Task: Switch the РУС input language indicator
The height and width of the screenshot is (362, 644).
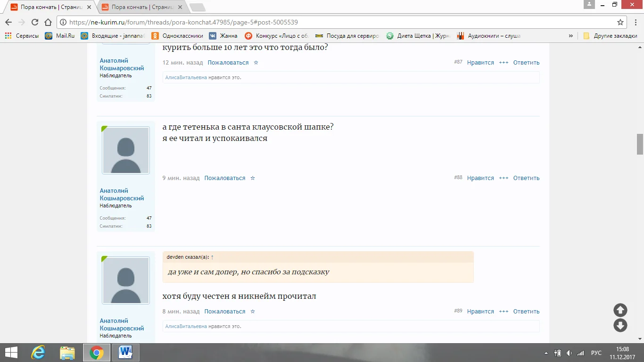Action: pos(596,353)
